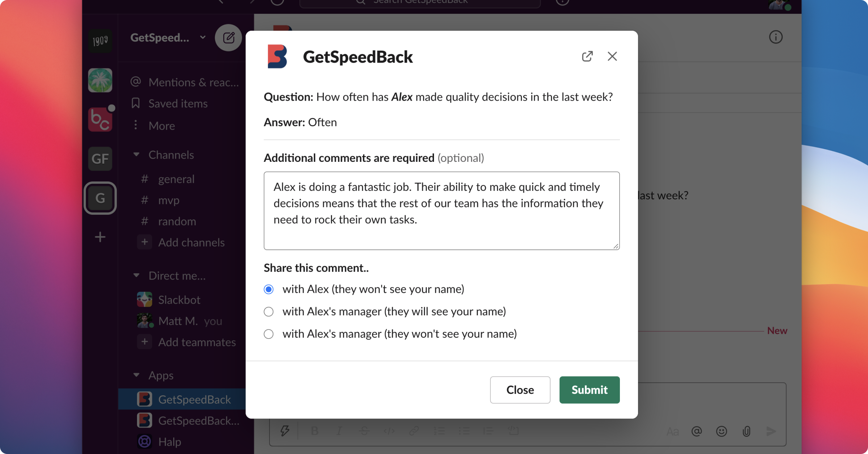Collapse the Channels section
The image size is (868, 454).
click(x=136, y=155)
